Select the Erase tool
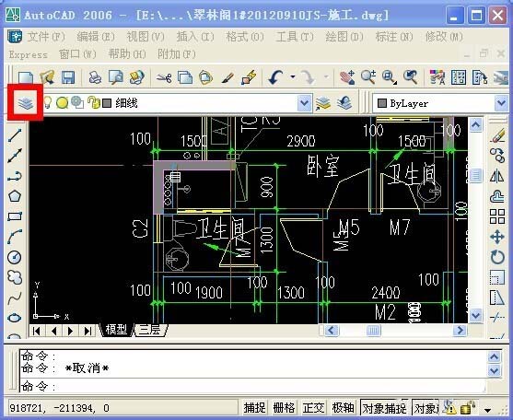The height and width of the screenshot is (420, 513). pos(497,135)
